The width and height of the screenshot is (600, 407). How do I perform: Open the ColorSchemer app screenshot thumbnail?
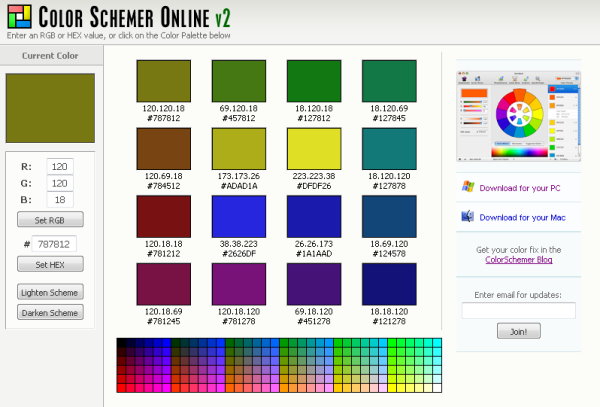pyautogui.click(x=518, y=116)
